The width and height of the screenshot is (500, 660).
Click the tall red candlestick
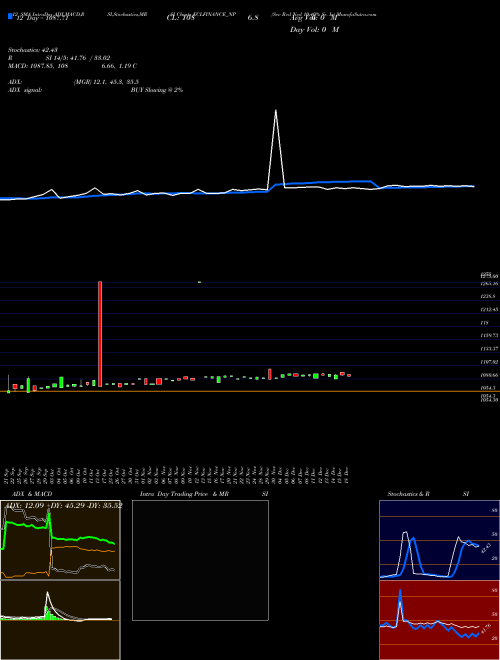point(100,334)
